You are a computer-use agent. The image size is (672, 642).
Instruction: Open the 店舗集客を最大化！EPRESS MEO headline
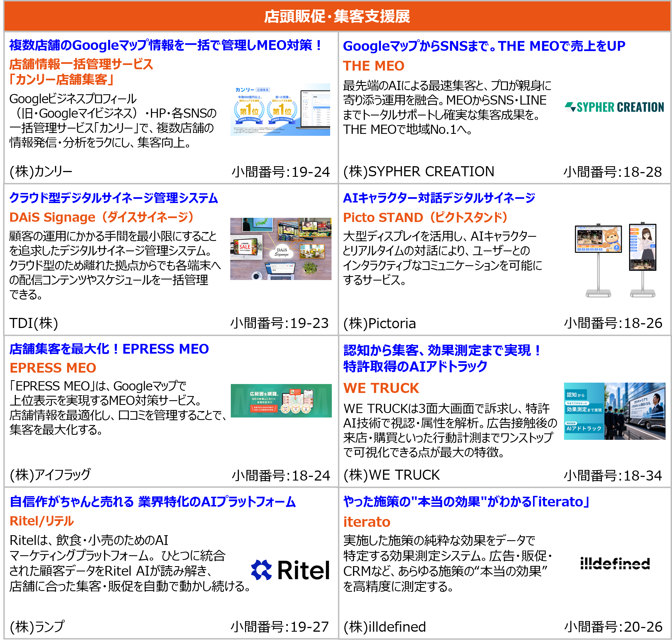pyautogui.click(x=109, y=349)
